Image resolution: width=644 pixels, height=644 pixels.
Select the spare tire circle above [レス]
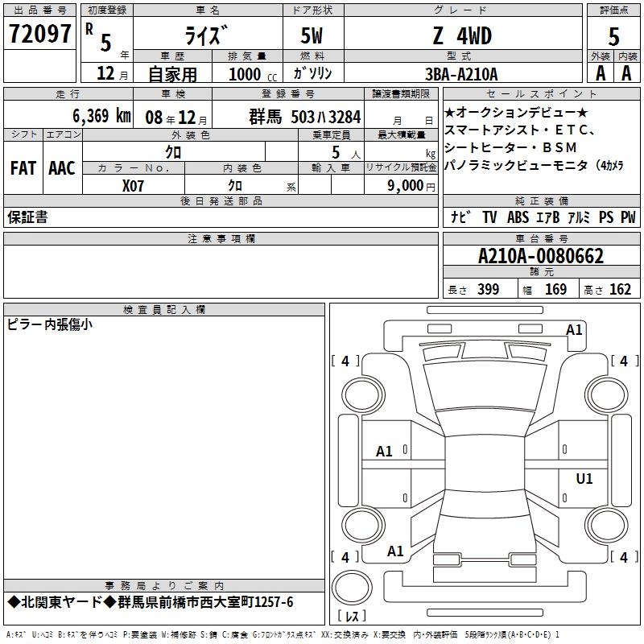pos(352,588)
